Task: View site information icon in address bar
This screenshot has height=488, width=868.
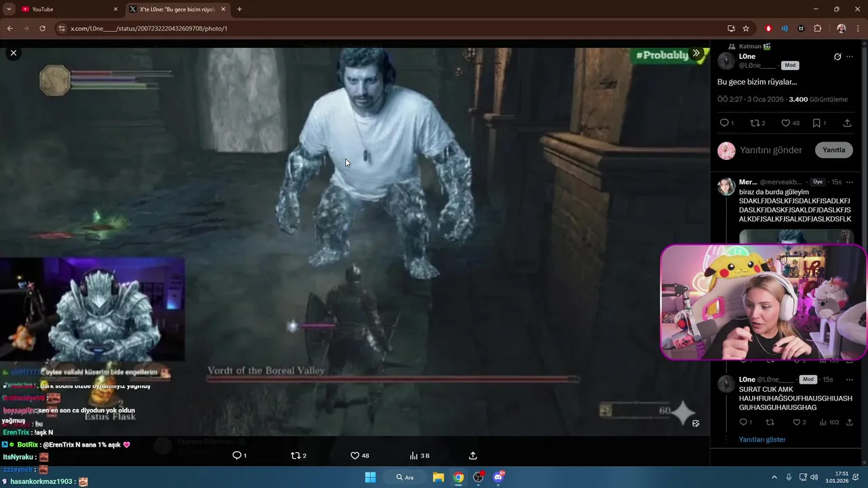Action: pyautogui.click(x=62, y=28)
